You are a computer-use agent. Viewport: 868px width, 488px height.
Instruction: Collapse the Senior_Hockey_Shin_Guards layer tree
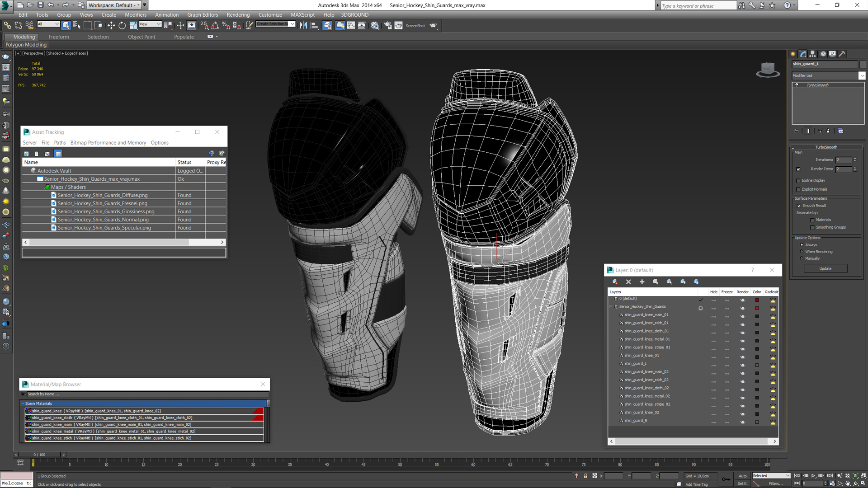(611, 307)
